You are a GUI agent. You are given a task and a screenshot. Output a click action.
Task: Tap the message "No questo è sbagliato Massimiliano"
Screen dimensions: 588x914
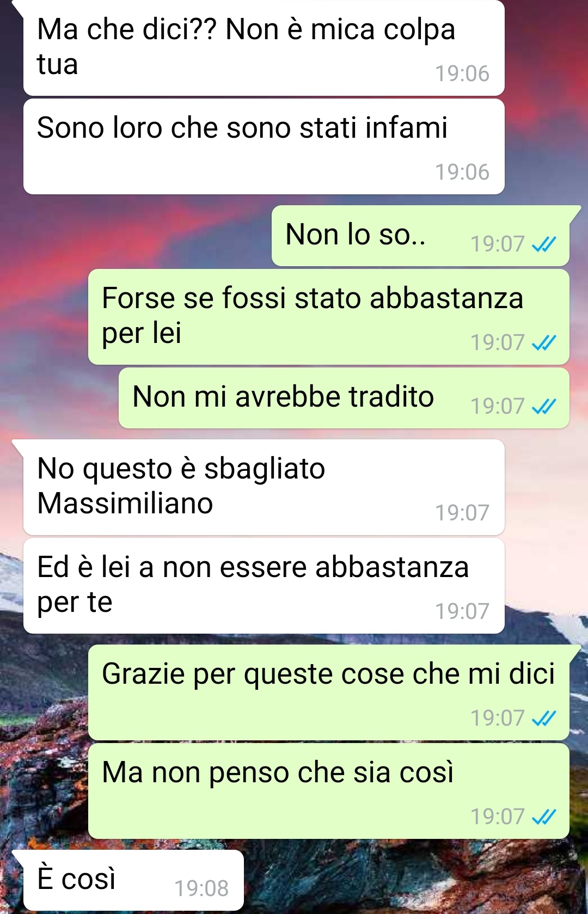pos(264,487)
